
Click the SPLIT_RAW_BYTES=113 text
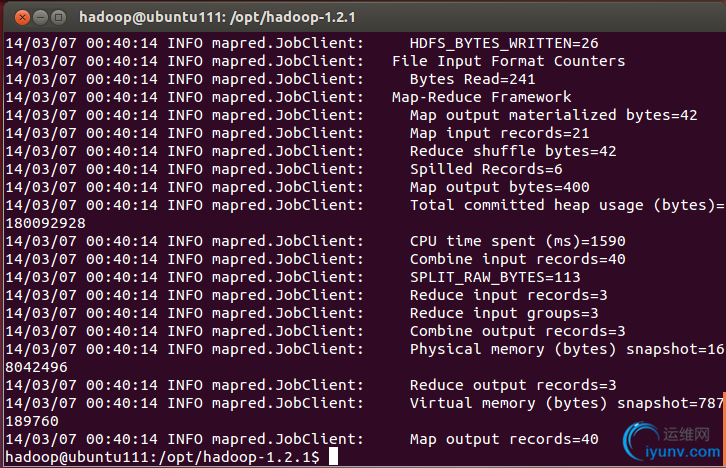pyautogui.click(x=495, y=277)
